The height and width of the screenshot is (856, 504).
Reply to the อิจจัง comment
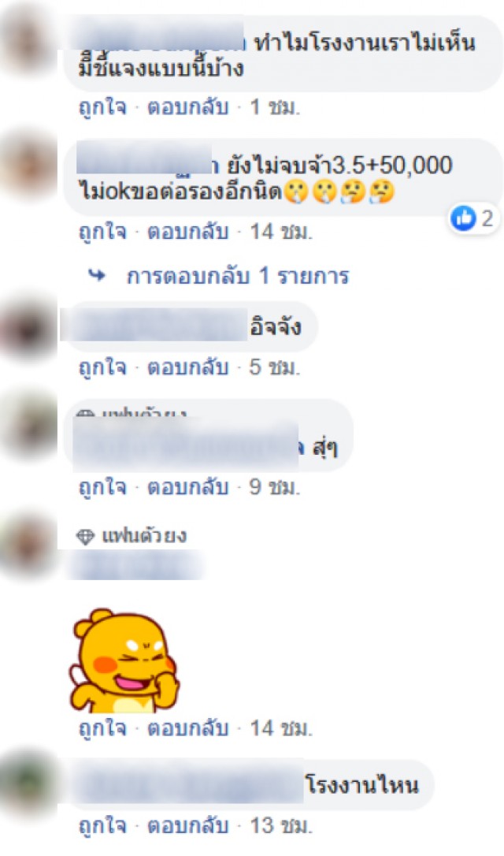coord(188,367)
